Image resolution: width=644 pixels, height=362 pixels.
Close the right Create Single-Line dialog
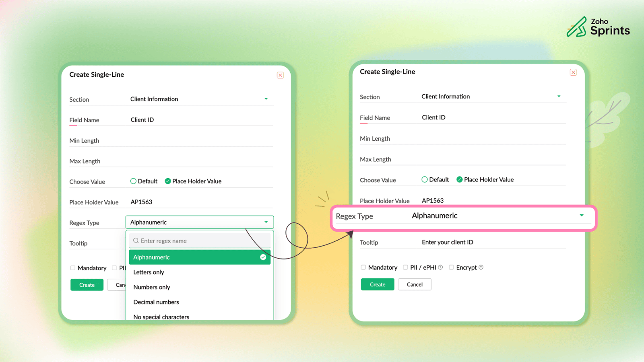573,72
